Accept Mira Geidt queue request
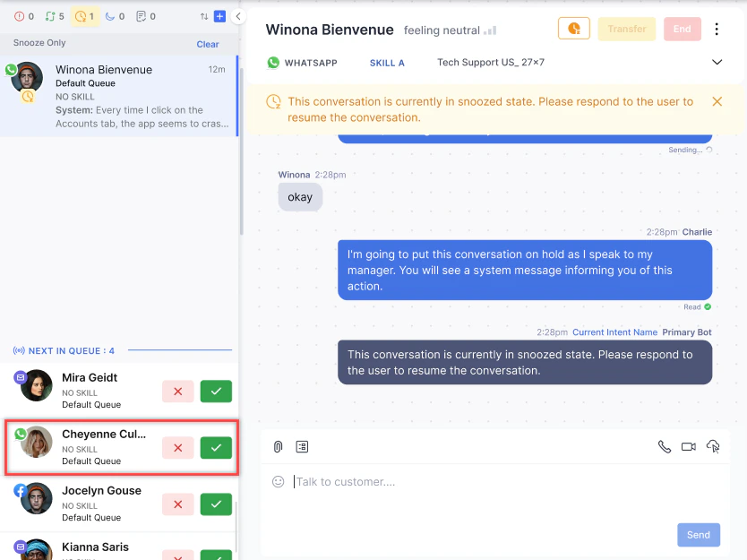Viewport: 747px width, 560px height. pyautogui.click(x=216, y=392)
